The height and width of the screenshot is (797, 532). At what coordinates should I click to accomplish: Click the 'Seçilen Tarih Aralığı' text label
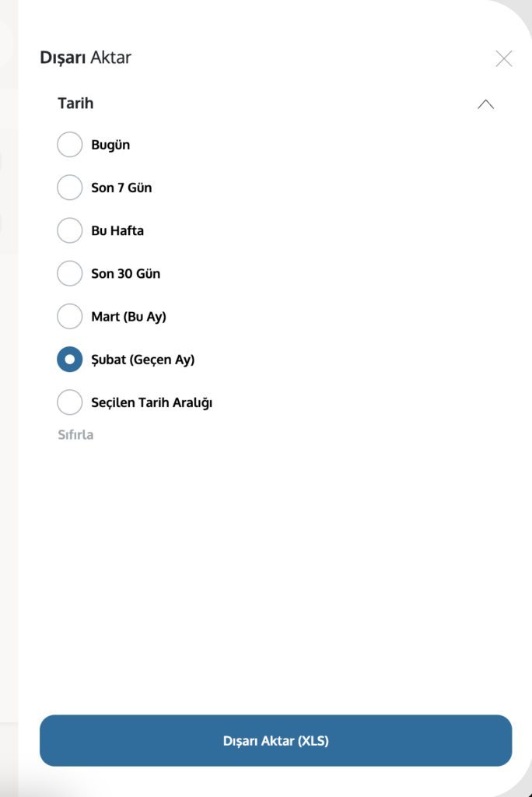point(152,402)
